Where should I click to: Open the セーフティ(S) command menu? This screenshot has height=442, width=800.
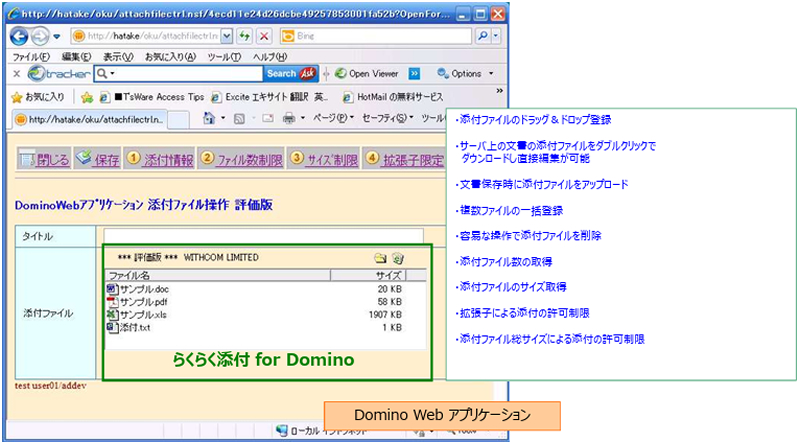388,118
